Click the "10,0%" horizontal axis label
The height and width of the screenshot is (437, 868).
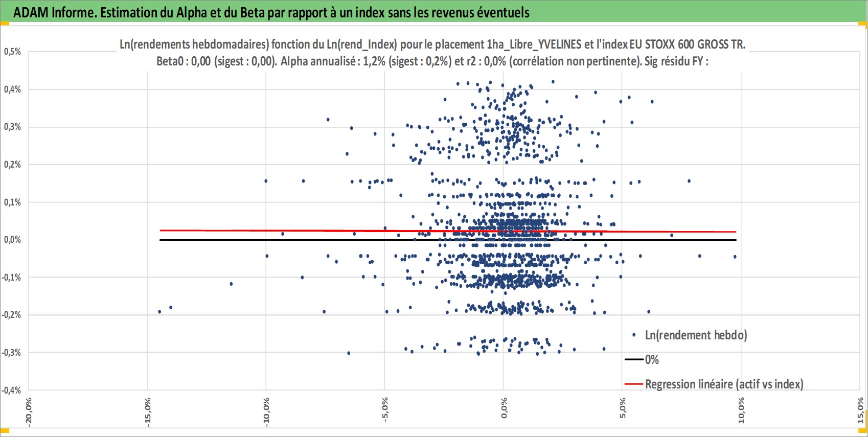pyautogui.click(x=741, y=410)
